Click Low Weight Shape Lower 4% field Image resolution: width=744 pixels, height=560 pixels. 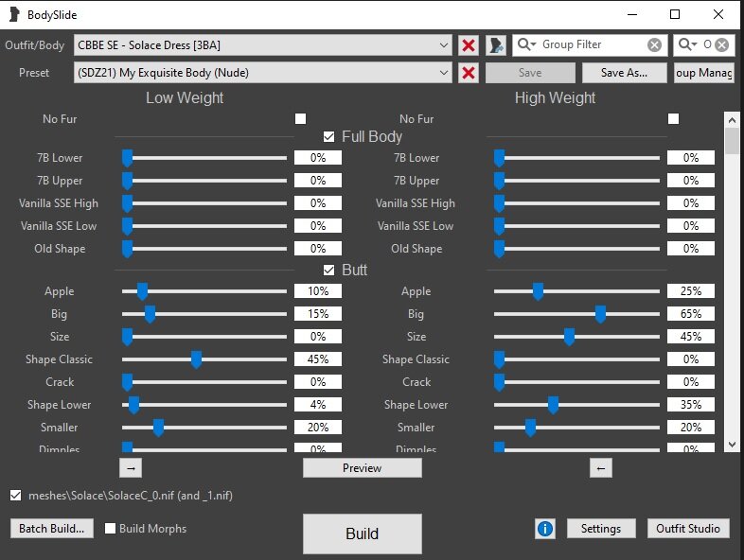pos(318,405)
